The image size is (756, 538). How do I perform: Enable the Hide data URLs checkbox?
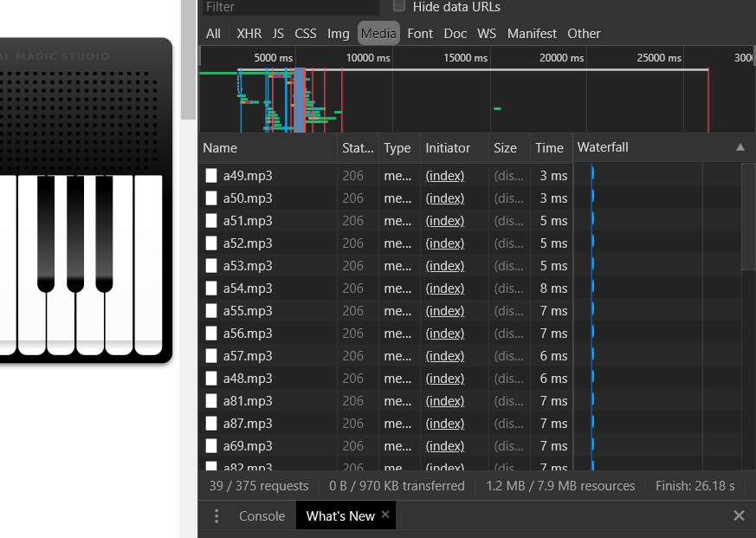point(398,6)
